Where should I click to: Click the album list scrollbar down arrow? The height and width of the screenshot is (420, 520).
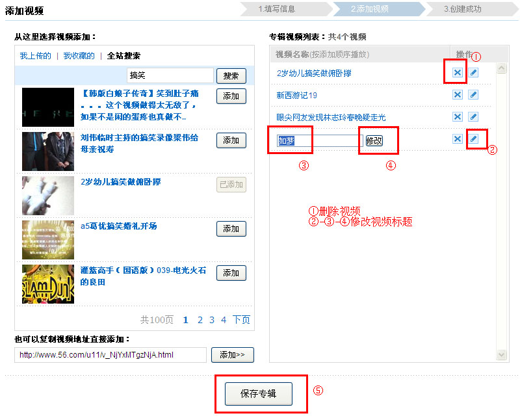(501, 354)
